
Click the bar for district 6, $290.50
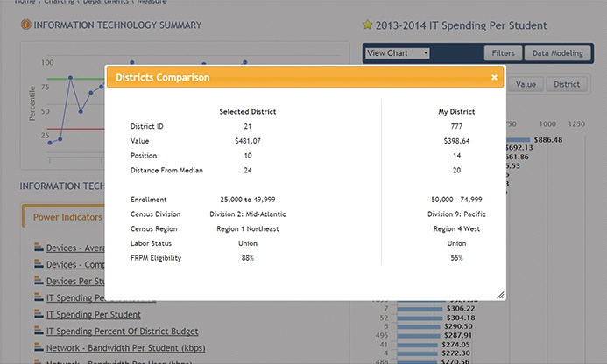pyautogui.click(x=419, y=327)
